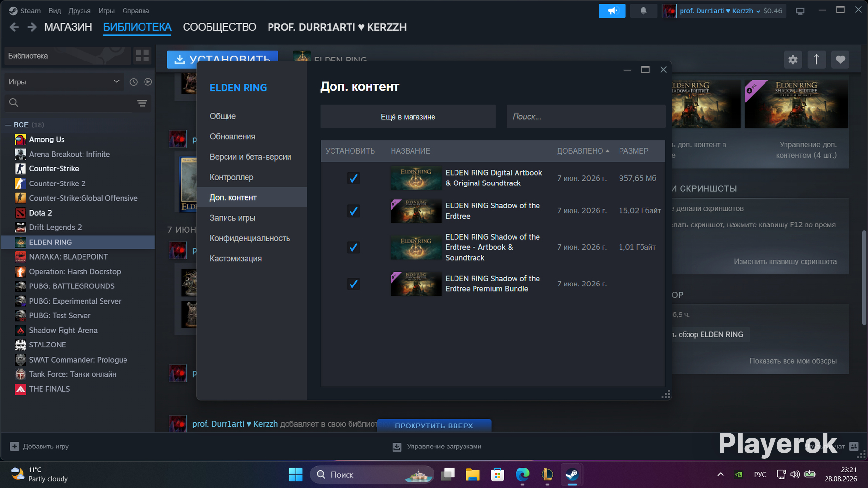Open the Игры menu in the menu bar

click(x=106, y=11)
